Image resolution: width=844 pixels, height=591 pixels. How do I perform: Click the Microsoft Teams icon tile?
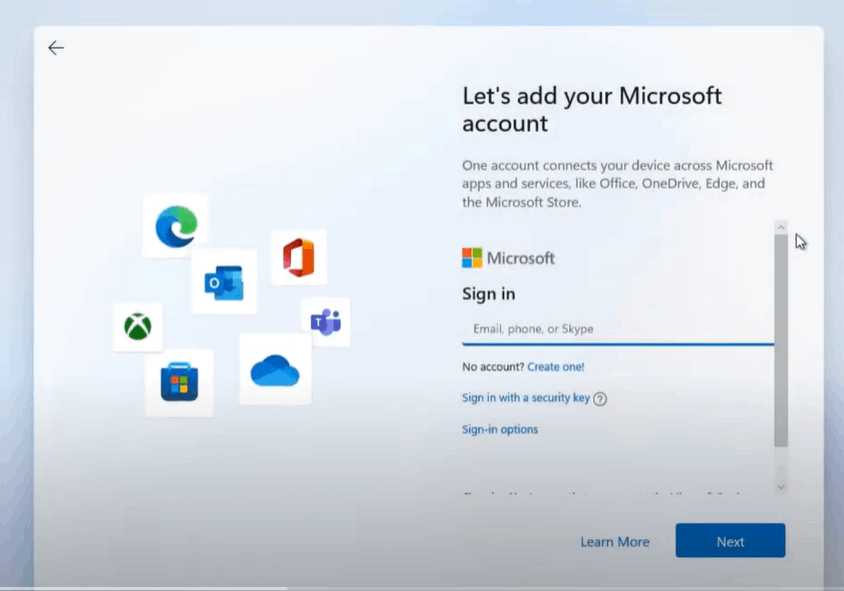(326, 322)
